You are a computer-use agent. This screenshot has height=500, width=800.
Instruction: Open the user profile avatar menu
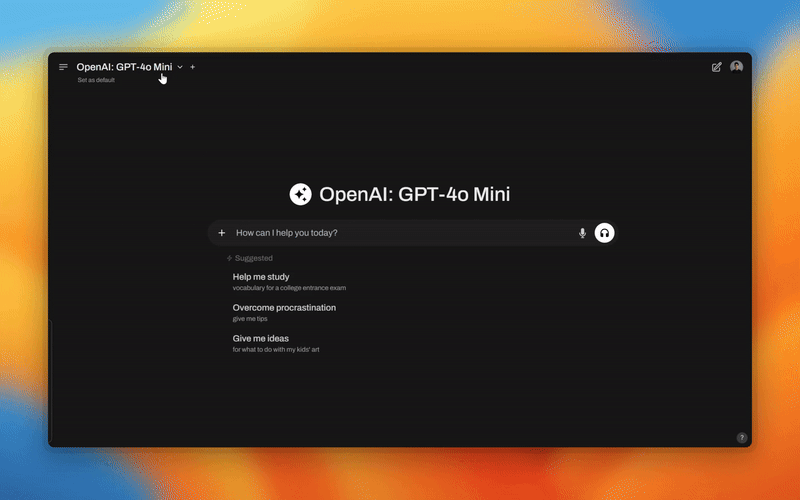736,66
